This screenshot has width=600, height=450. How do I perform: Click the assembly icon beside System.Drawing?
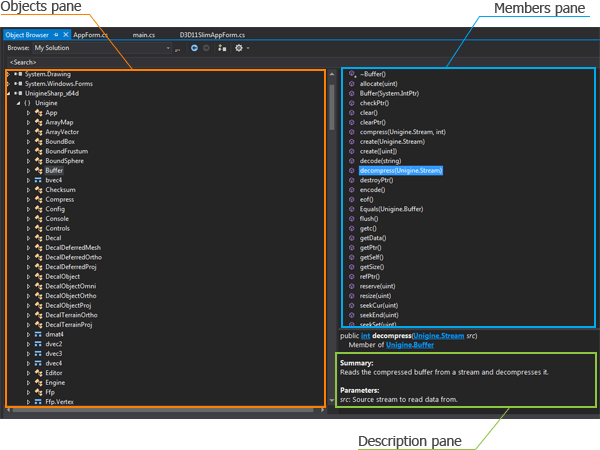[x=18, y=74]
